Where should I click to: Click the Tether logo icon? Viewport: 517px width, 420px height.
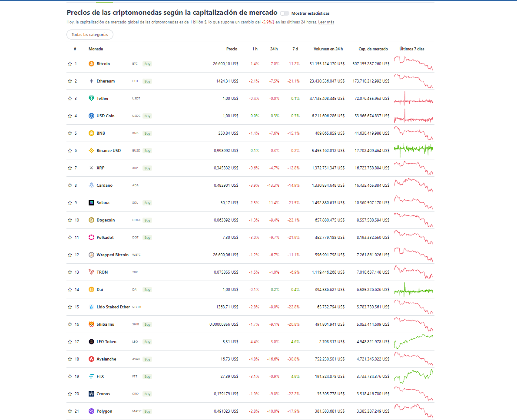[x=91, y=98]
